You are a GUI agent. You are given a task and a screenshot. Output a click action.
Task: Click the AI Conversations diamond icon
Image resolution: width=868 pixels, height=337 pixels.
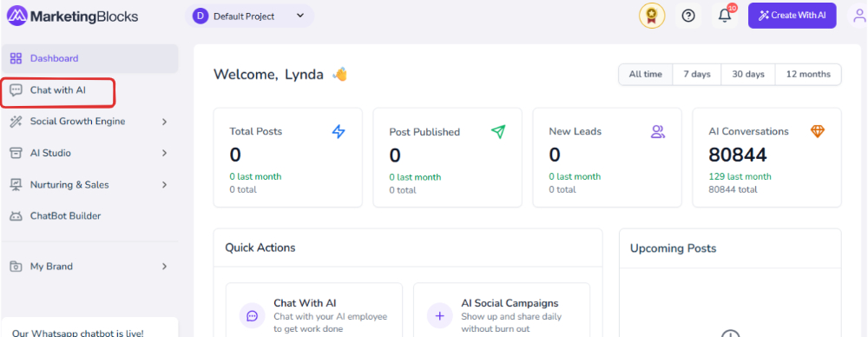tap(818, 131)
